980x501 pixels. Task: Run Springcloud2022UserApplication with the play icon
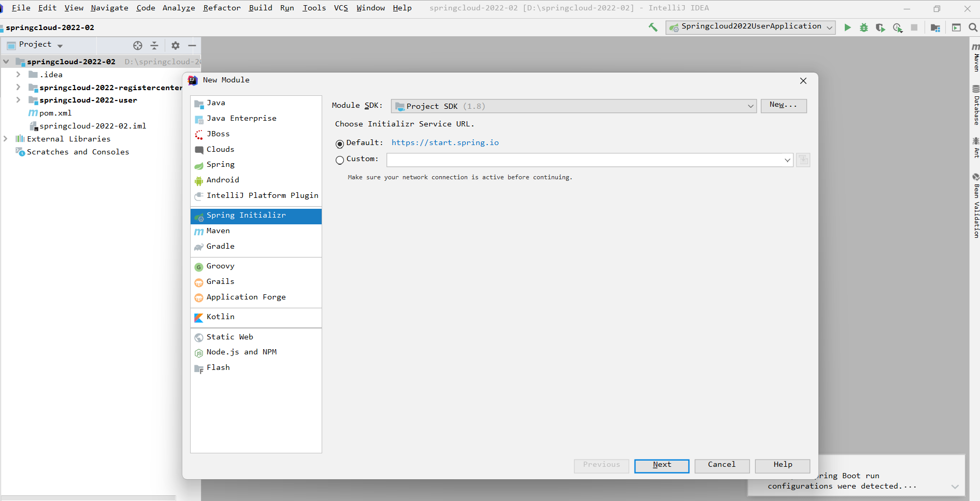click(x=847, y=27)
